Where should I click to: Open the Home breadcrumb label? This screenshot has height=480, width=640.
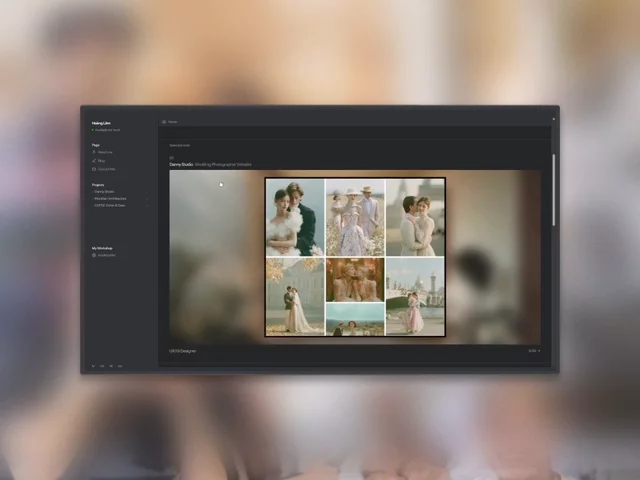click(x=173, y=122)
